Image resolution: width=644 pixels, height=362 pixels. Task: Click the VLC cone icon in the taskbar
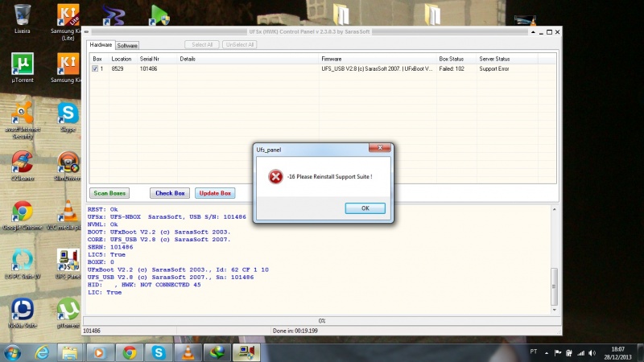[187, 352]
